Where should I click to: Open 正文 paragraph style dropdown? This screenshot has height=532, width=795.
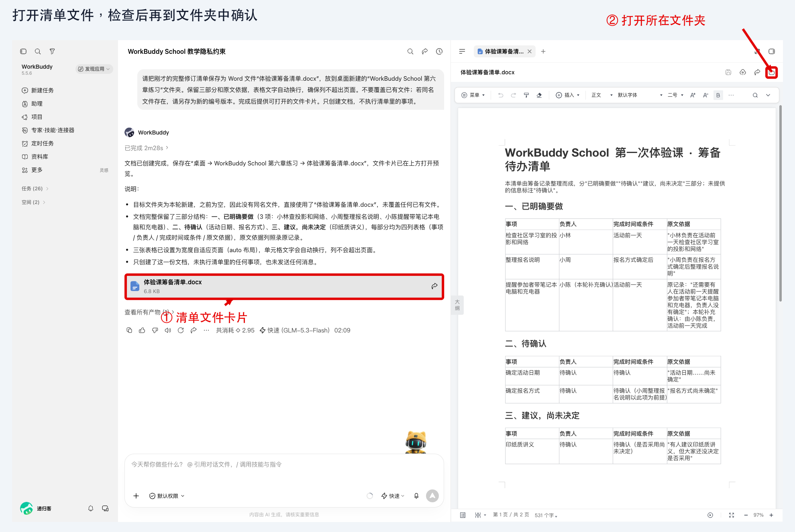point(602,95)
